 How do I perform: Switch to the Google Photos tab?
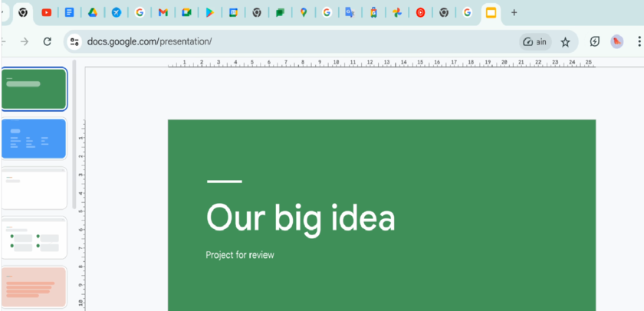396,12
